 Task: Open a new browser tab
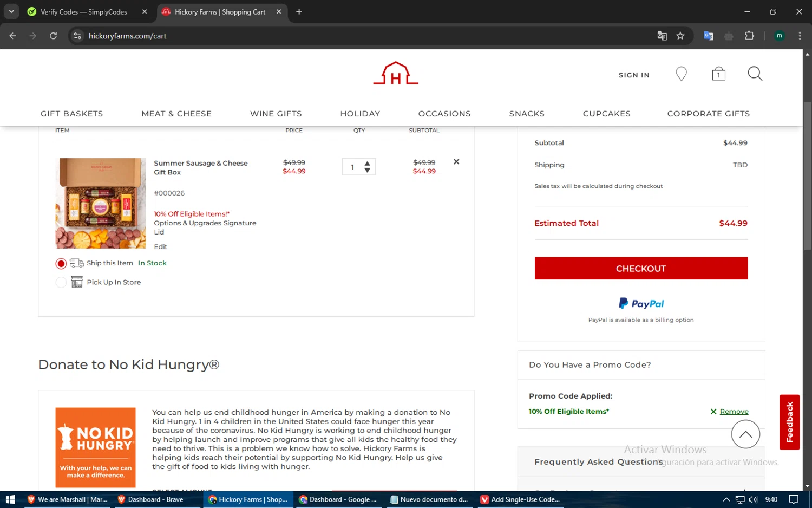(299, 12)
